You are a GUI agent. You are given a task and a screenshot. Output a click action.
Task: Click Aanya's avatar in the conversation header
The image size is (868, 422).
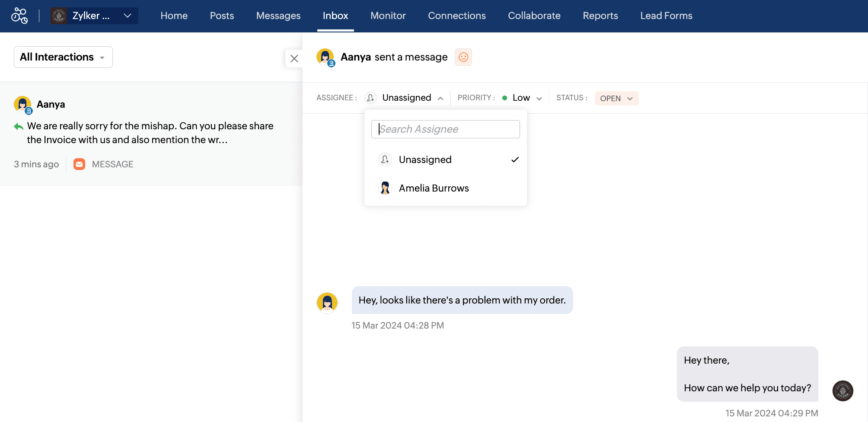[325, 57]
